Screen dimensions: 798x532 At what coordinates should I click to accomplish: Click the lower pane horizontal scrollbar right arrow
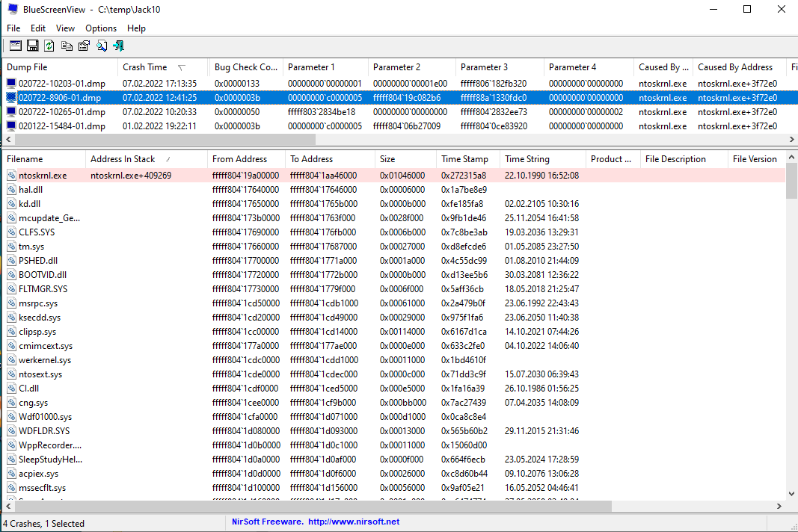tap(779, 506)
